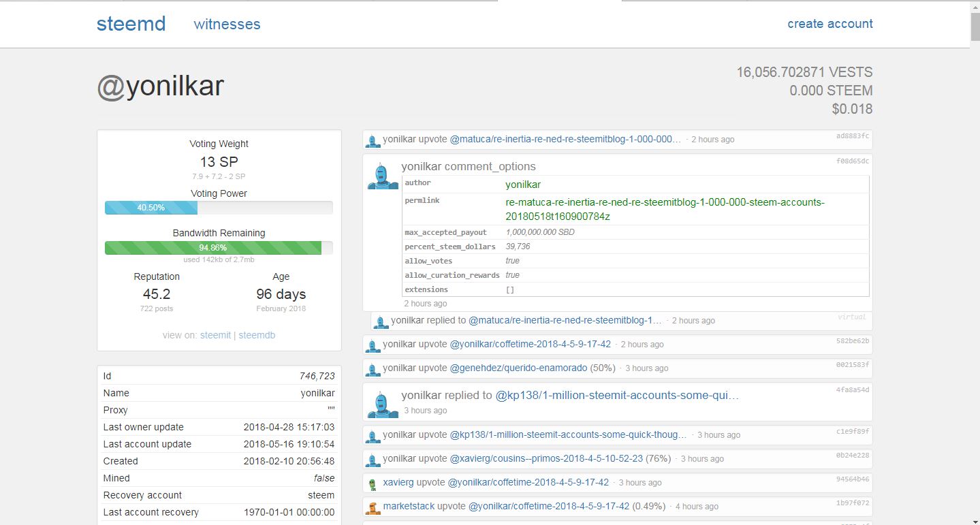
Task: Open the @matuca link in the replied entry
Action: coord(565,320)
